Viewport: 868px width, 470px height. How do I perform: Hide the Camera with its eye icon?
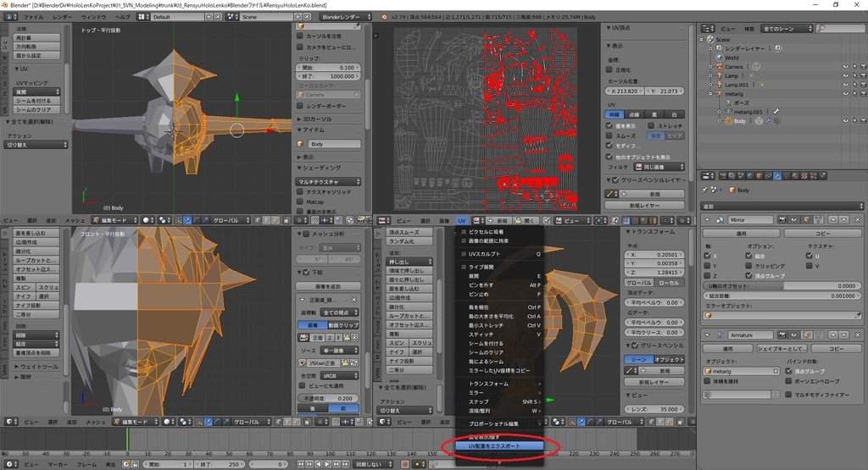(845, 67)
